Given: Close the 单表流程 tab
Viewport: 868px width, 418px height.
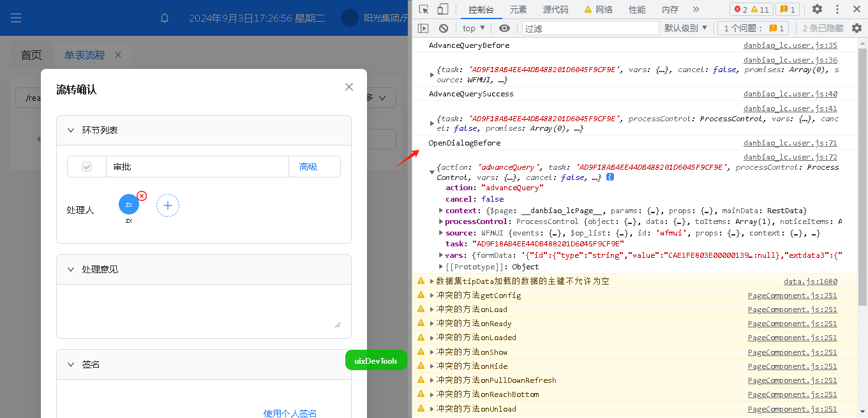Looking at the screenshot, I should pos(118,55).
